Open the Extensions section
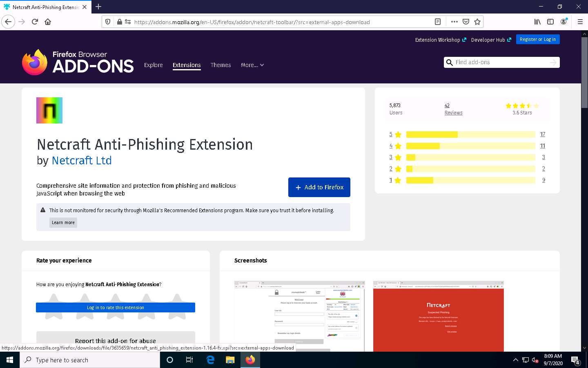This screenshot has height=368, width=588. (x=187, y=65)
